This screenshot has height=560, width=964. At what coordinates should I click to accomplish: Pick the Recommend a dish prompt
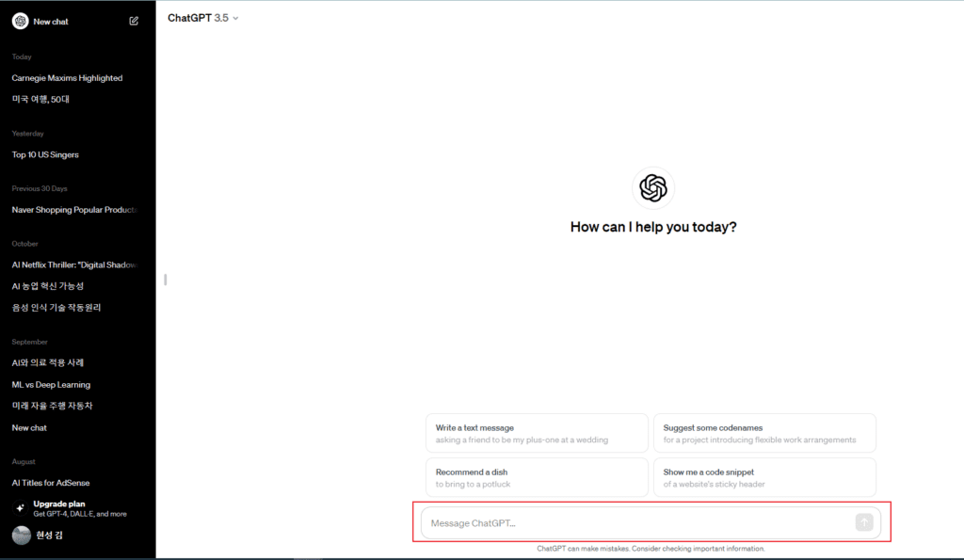click(x=536, y=477)
